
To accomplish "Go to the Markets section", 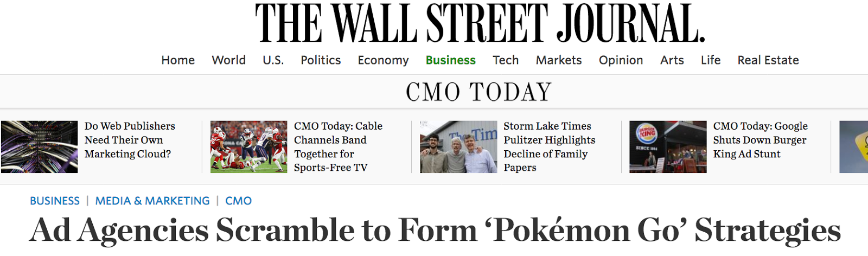I will click(559, 60).
